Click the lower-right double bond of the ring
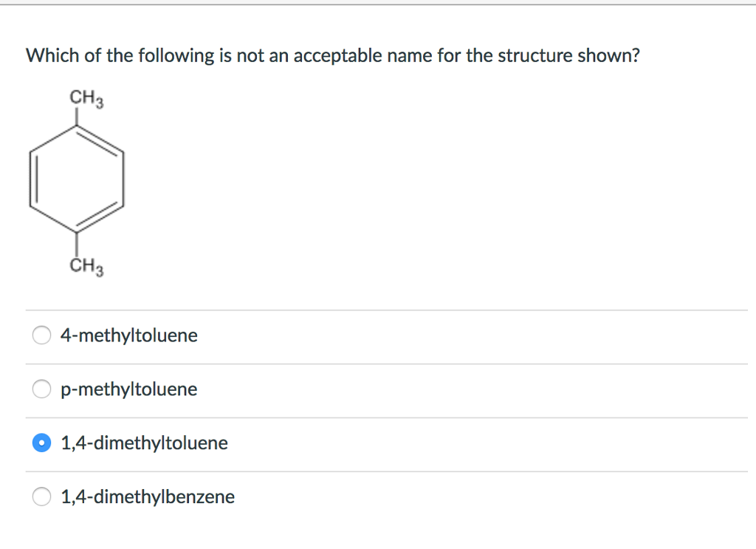Screen dimensions: 756x549 pyautogui.click(x=102, y=217)
